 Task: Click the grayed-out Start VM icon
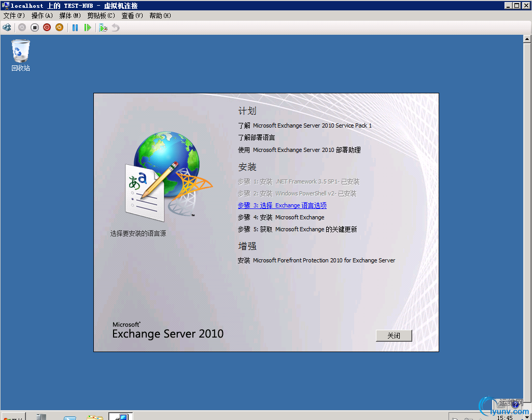pos(22,27)
